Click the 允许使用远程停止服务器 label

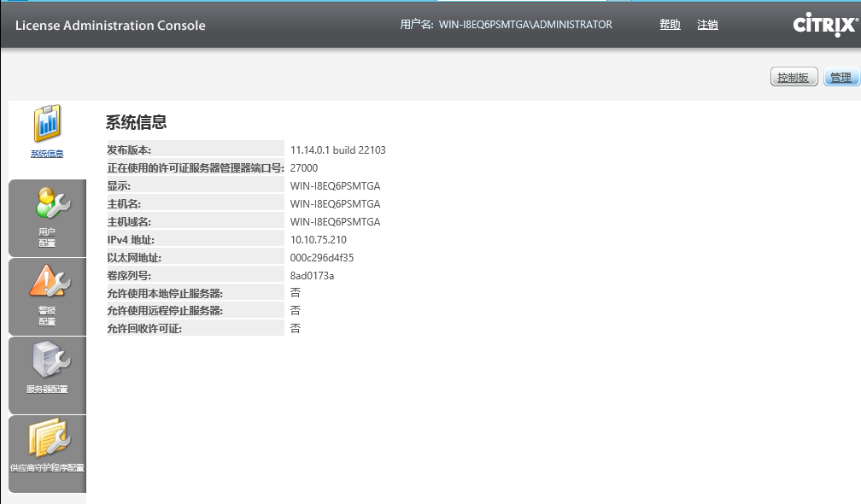point(165,311)
